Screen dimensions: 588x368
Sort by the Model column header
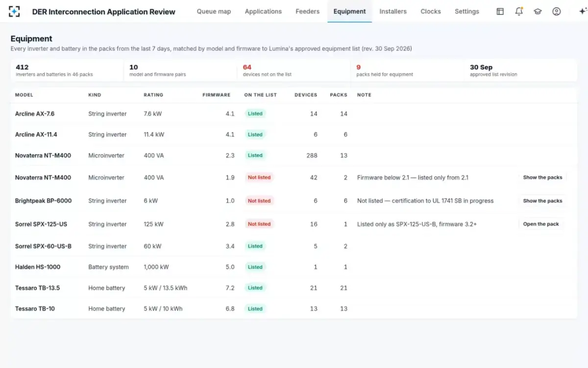24,95
